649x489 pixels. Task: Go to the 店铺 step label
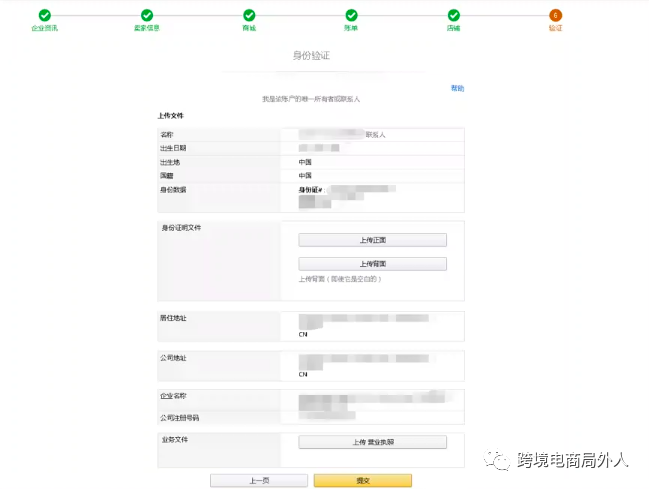454,28
